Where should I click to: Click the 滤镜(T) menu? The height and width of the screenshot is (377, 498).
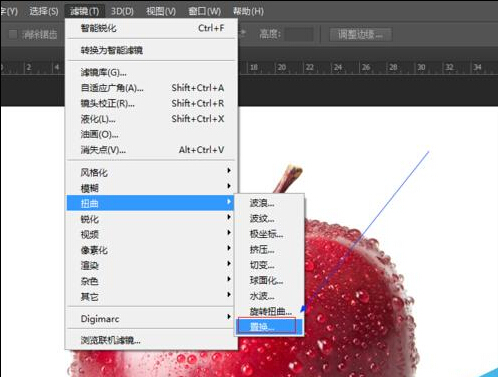[x=85, y=11]
